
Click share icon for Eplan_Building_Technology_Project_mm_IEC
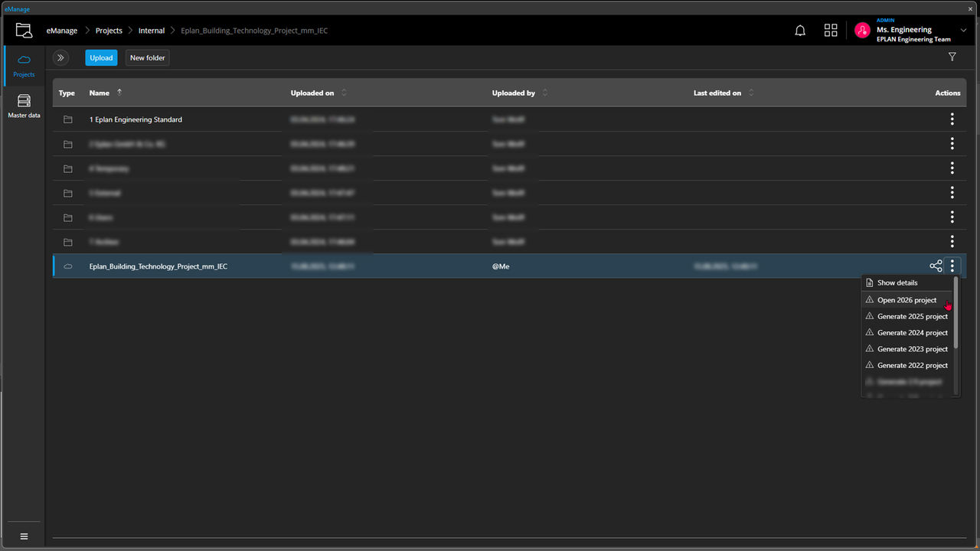pos(936,266)
